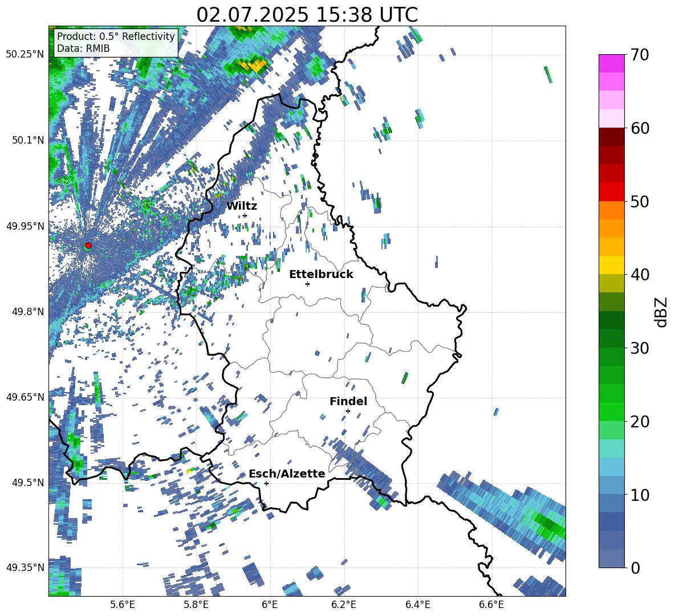The height and width of the screenshot is (616, 675).
Task: Click the cross marker below Ettelbruck
Action: [x=307, y=284]
